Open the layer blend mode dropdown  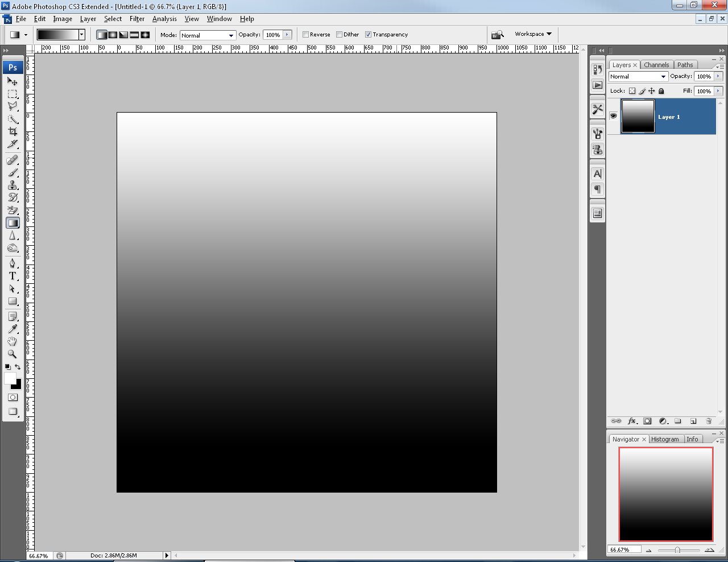[638, 76]
